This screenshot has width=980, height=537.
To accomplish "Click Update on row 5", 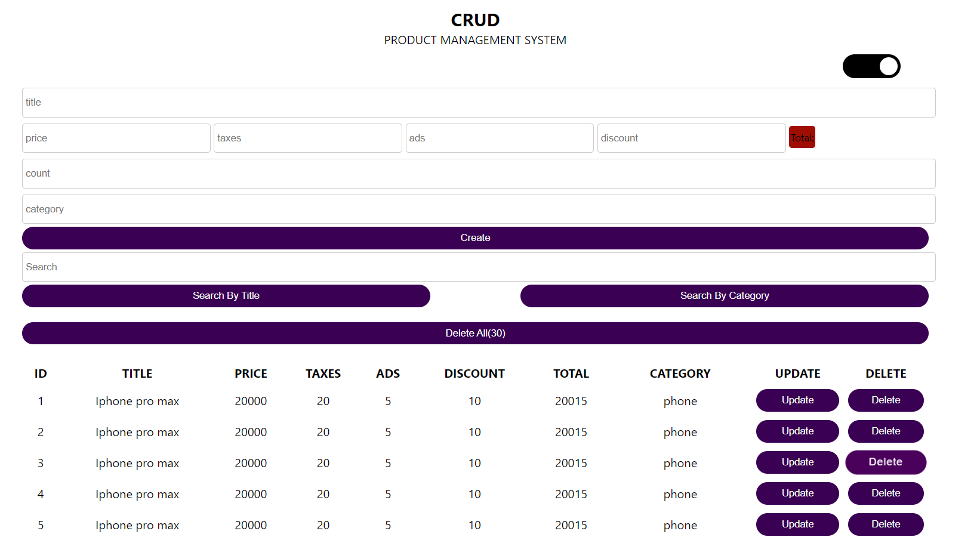I will 797,524.
